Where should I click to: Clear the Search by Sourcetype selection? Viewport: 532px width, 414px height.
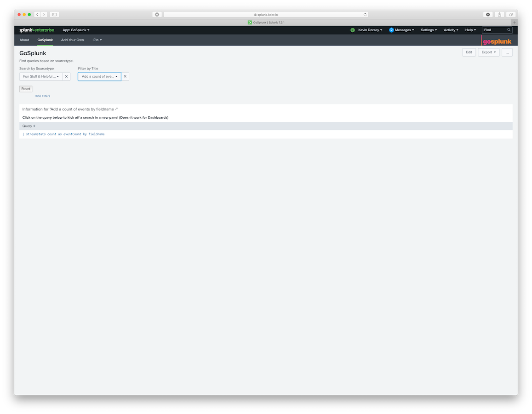(x=67, y=76)
